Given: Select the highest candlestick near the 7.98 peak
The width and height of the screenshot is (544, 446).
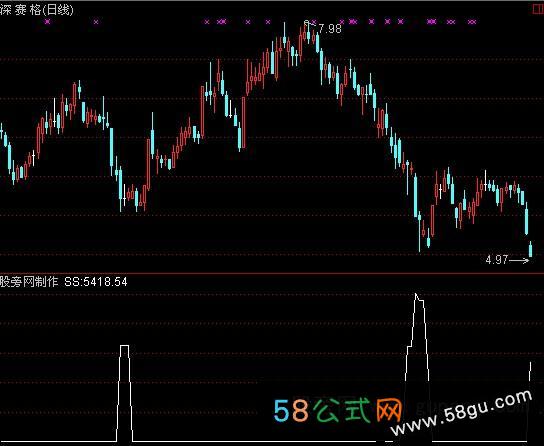Looking at the screenshot, I should pyautogui.click(x=308, y=33).
